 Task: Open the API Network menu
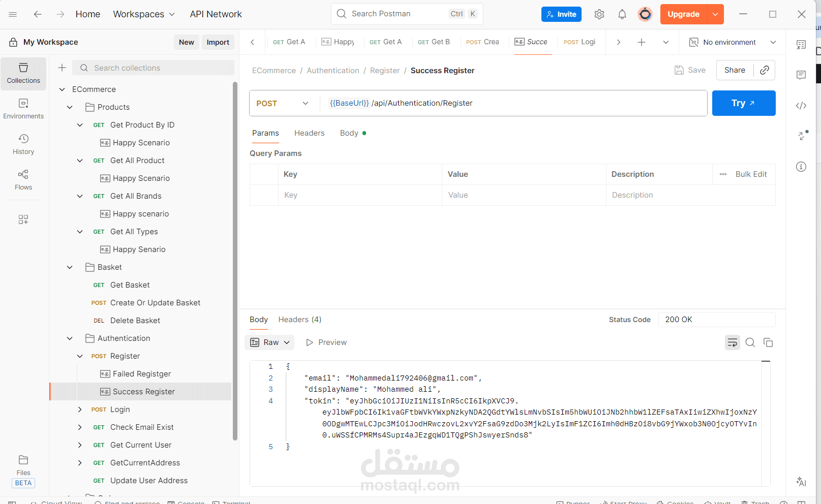pyautogui.click(x=216, y=14)
